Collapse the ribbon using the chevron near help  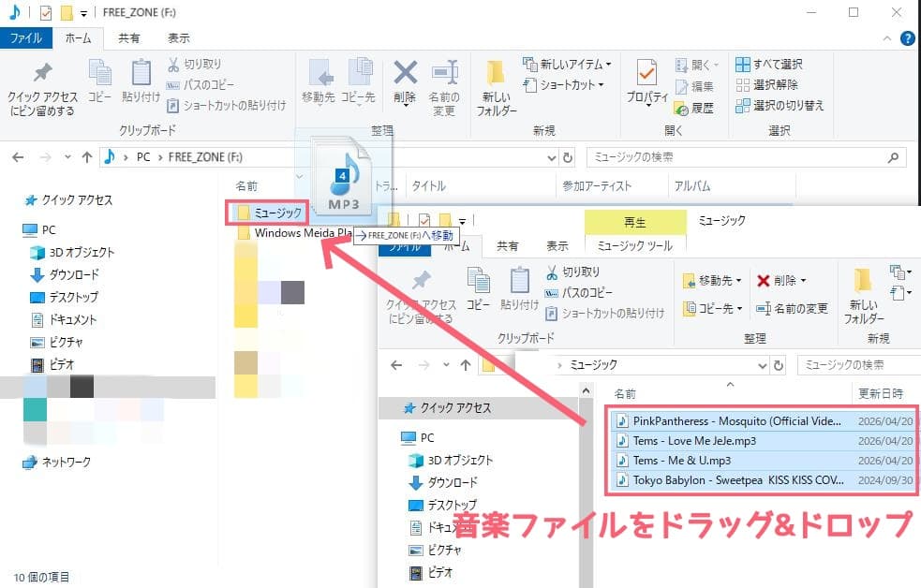(888, 38)
